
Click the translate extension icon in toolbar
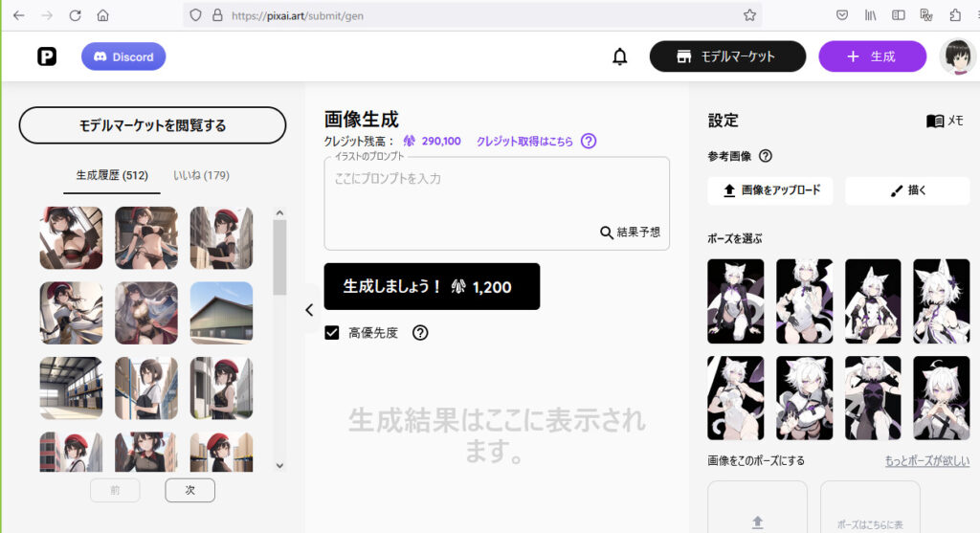(926, 15)
